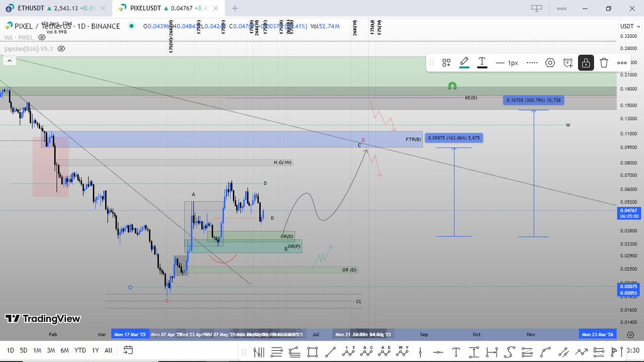Click the H.G(1H) zone label
Image resolution: width=644 pixels, height=362 pixels.
click(x=283, y=162)
